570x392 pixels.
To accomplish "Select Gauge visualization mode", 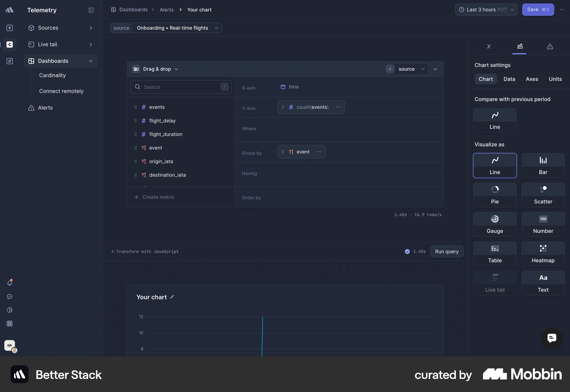I will (494, 224).
